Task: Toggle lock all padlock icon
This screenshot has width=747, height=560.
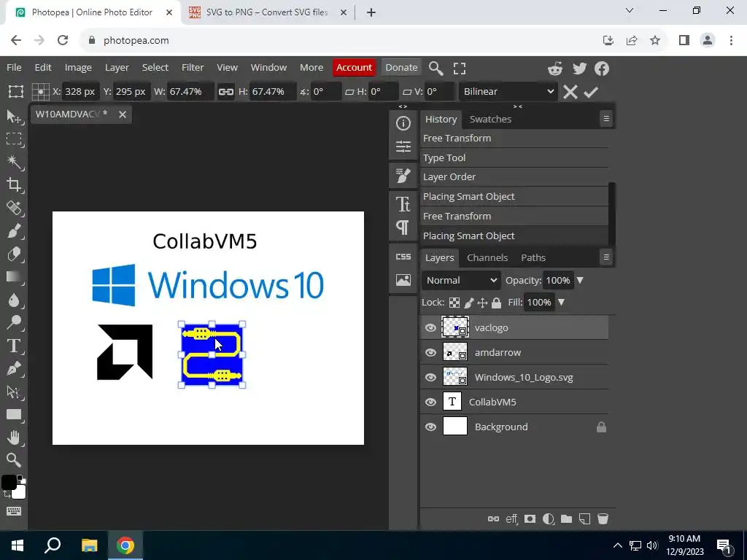Action: (496, 303)
